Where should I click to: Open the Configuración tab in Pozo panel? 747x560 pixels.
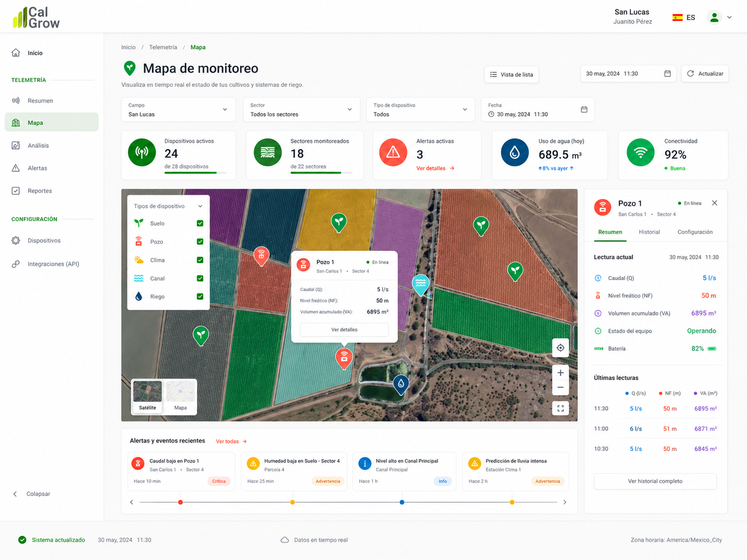pos(695,232)
